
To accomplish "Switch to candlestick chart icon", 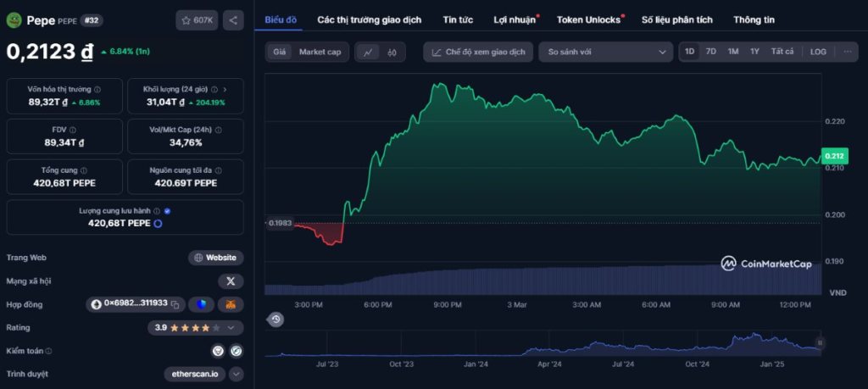I will coord(392,52).
